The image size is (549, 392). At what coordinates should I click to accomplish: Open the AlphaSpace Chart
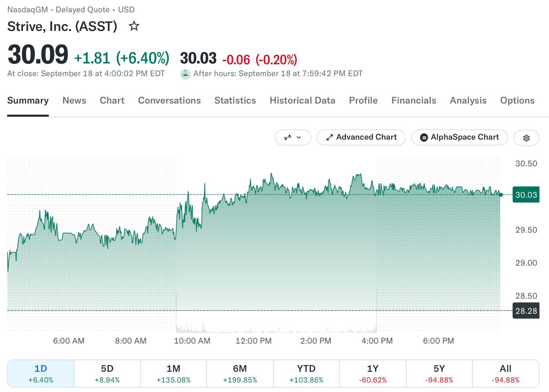(460, 137)
